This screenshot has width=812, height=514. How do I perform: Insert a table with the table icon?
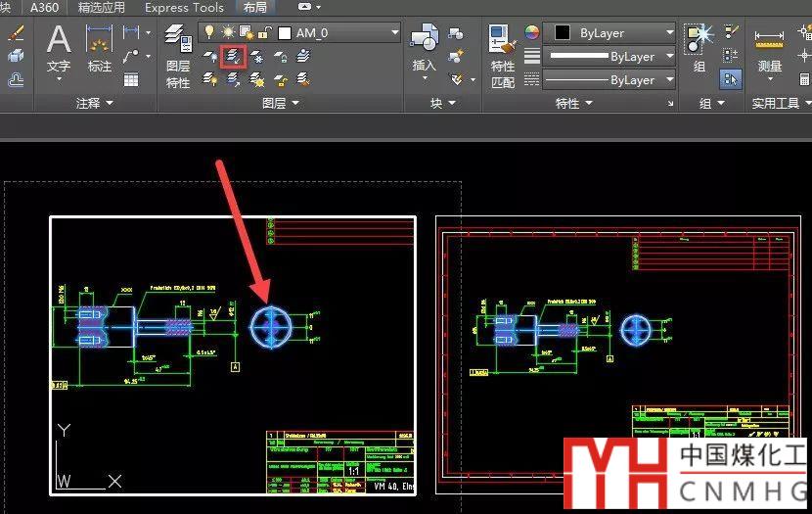tap(131, 79)
